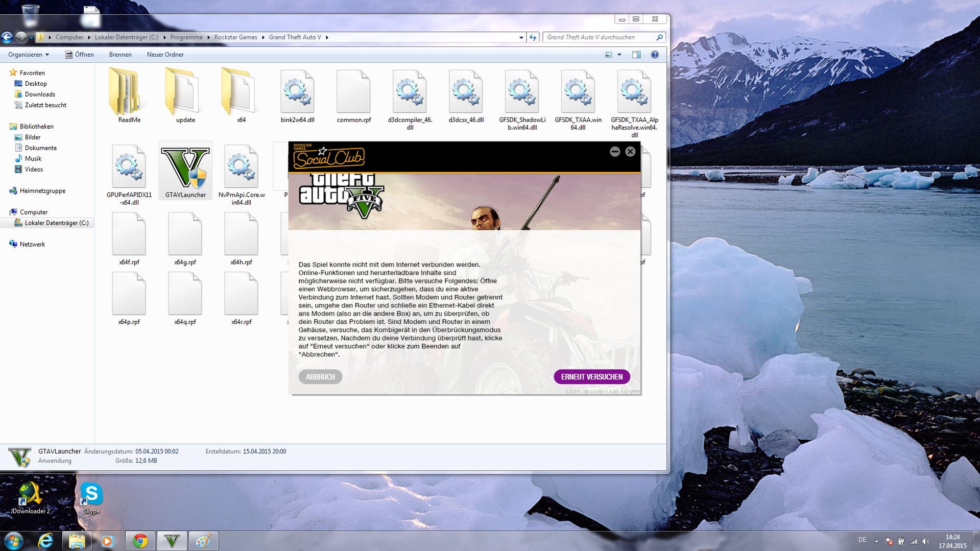This screenshot has width=980, height=551.
Task: Select Desktop under Favoriten
Action: pyautogui.click(x=35, y=84)
